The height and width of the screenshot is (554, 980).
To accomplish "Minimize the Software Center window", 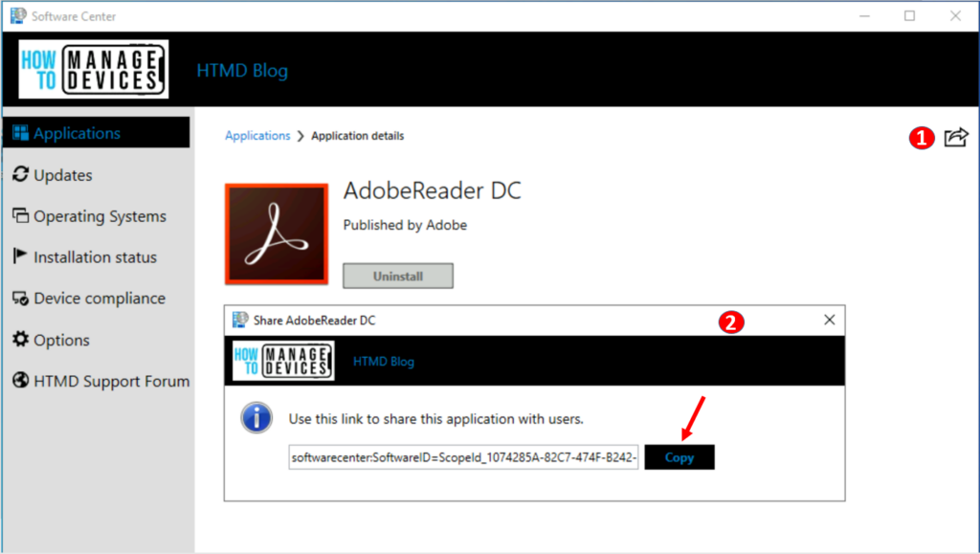I will (864, 15).
